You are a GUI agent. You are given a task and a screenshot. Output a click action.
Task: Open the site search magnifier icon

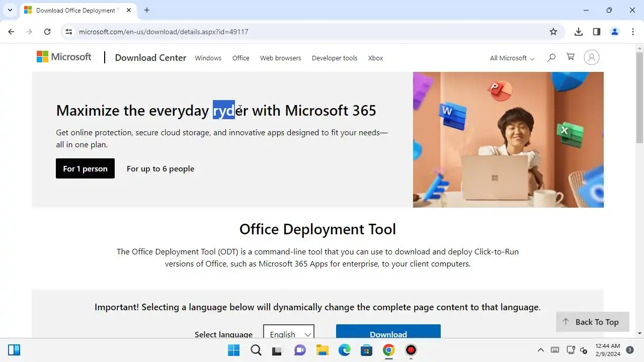point(551,57)
